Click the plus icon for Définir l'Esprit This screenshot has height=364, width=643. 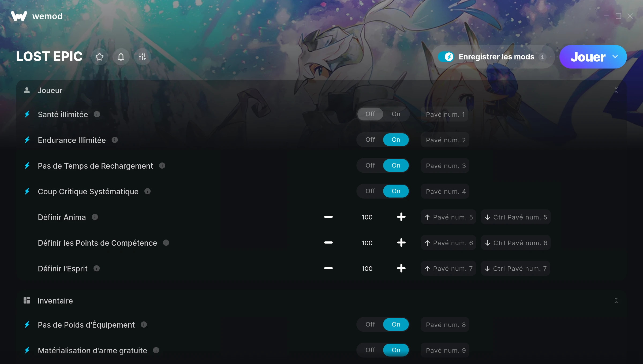click(401, 268)
